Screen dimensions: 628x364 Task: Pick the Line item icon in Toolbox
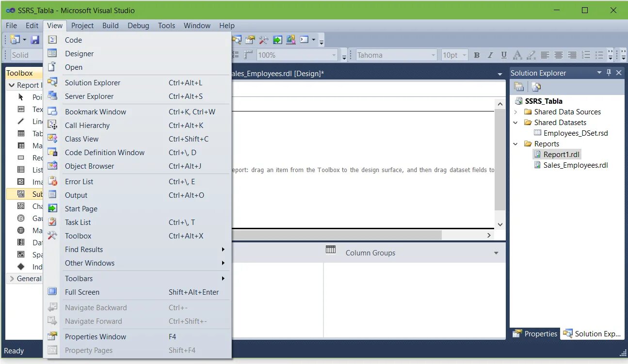[x=21, y=121]
